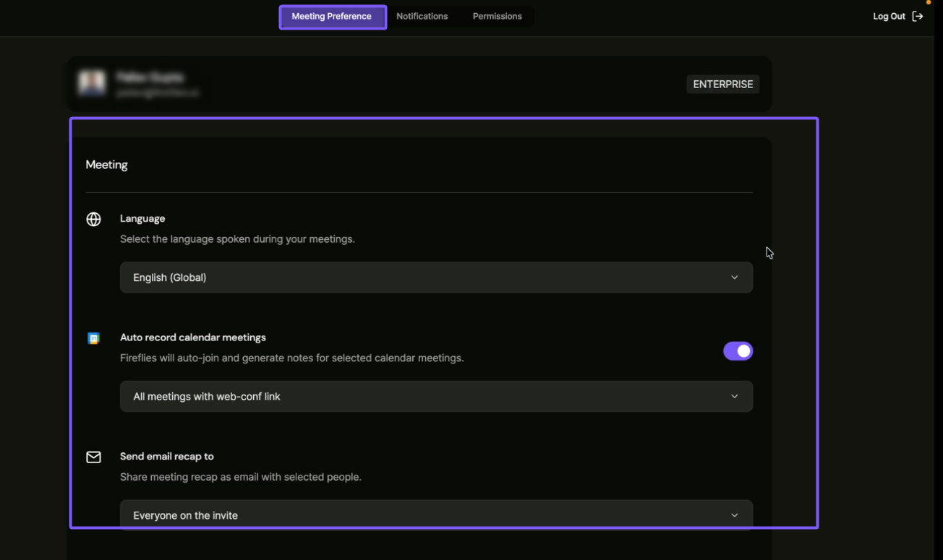Click the Log Out arrow icon

(918, 17)
